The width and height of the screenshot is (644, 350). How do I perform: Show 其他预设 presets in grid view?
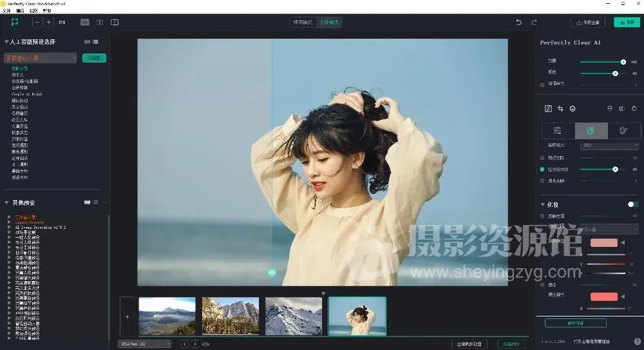pyautogui.click(x=87, y=202)
